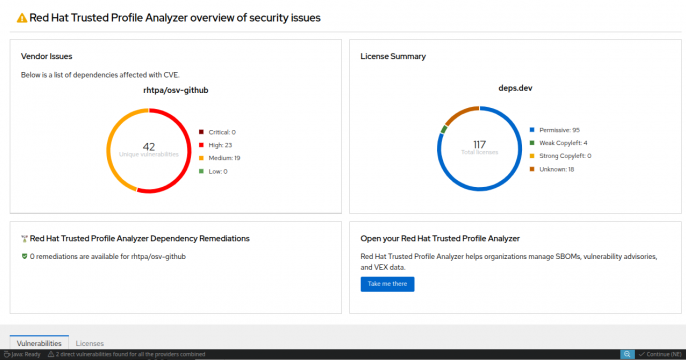Click the 'Low: 0' legend label
This screenshot has height=360, width=686.
[218, 171]
